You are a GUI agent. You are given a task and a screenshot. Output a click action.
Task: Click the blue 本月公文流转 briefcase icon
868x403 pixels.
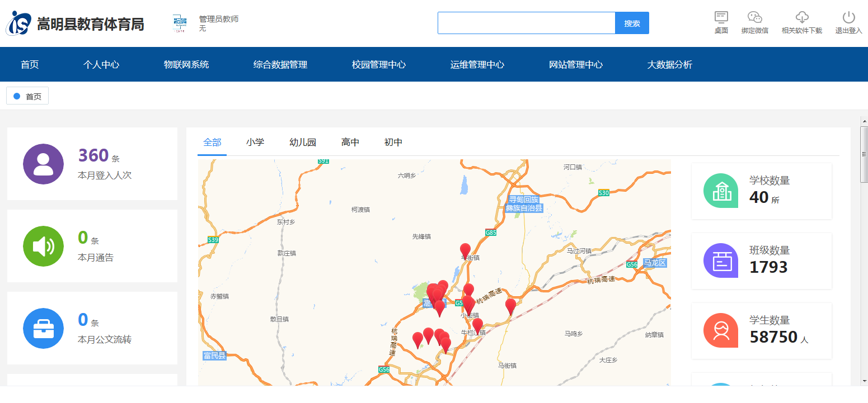[x=43, y=328]
